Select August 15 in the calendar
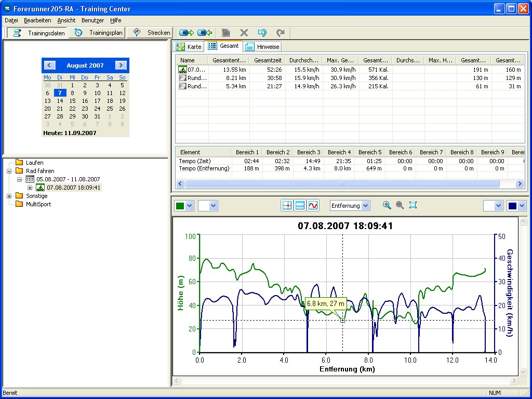The width and height of the screenshot is (532, 399). [x=72, y=101]
